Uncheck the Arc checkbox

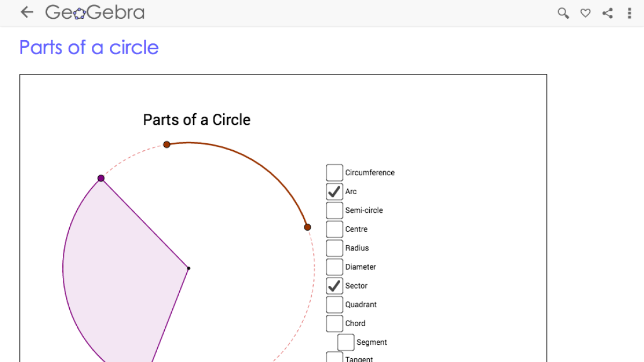(x=334, y=191)
